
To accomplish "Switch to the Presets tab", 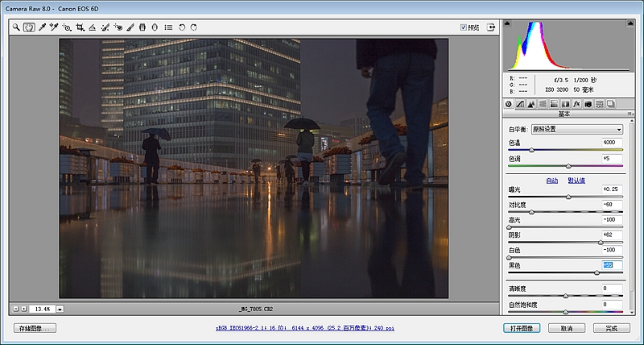I will click(x=600, y=104).
